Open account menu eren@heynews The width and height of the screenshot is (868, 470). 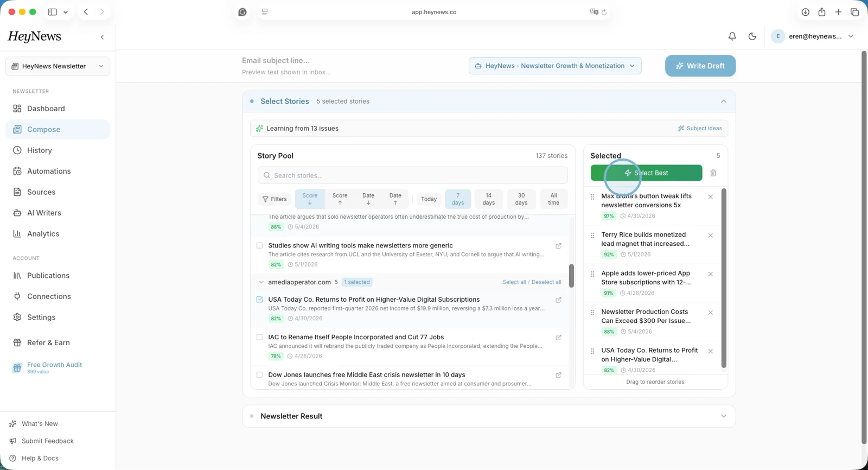point(812,36)
